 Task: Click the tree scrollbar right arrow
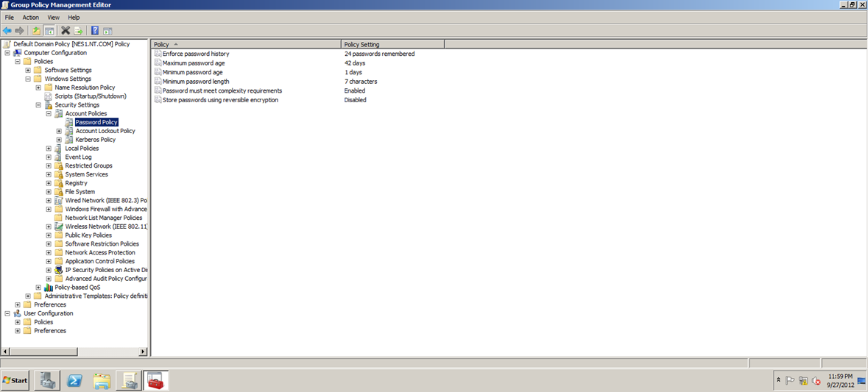pyautogui.click(x=144, y=352)
